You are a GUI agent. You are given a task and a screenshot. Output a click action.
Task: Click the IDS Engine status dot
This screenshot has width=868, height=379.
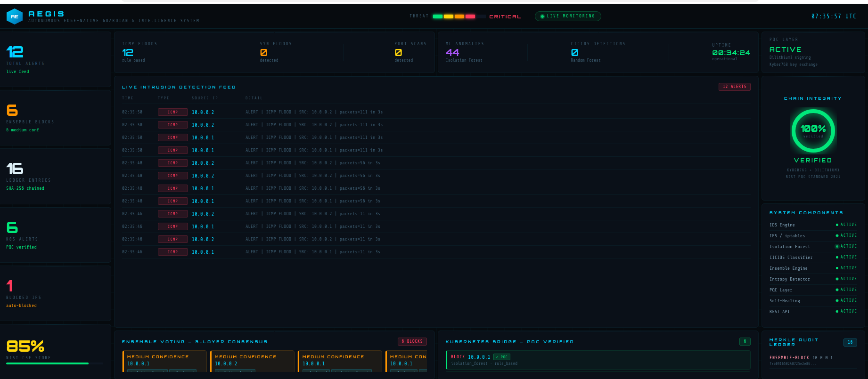(x=837, y=225)
